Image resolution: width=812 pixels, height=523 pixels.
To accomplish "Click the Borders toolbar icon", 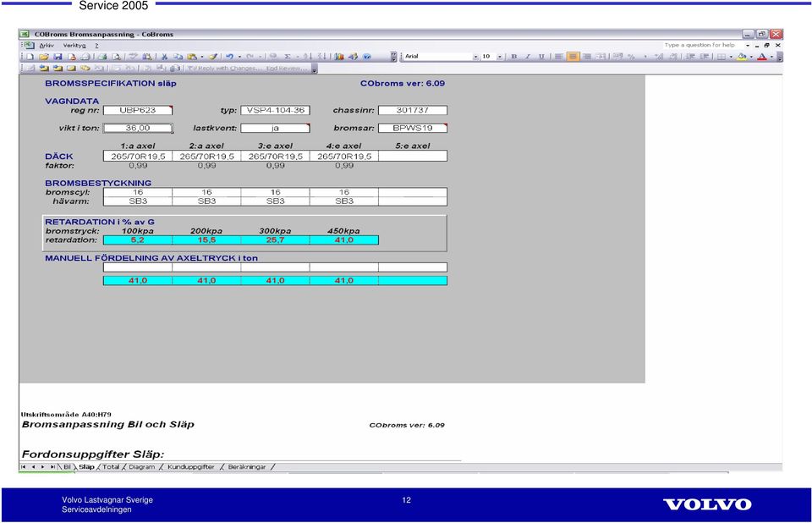I will (x=721, y=57).
